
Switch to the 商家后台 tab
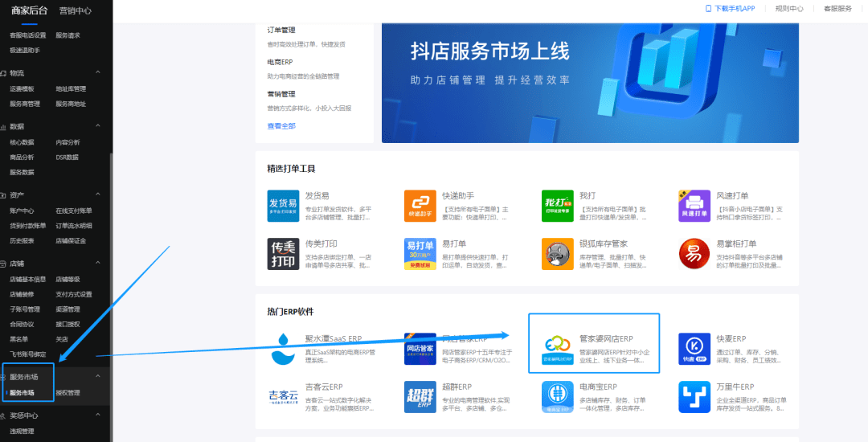click(30, 10)
